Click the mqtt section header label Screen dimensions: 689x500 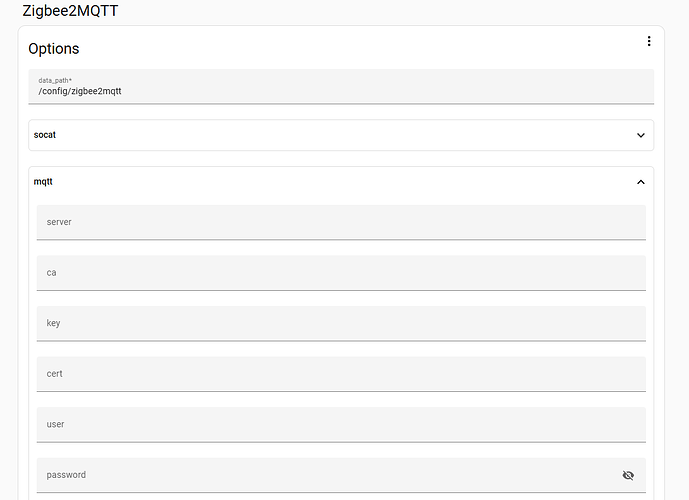coord(44,182)
